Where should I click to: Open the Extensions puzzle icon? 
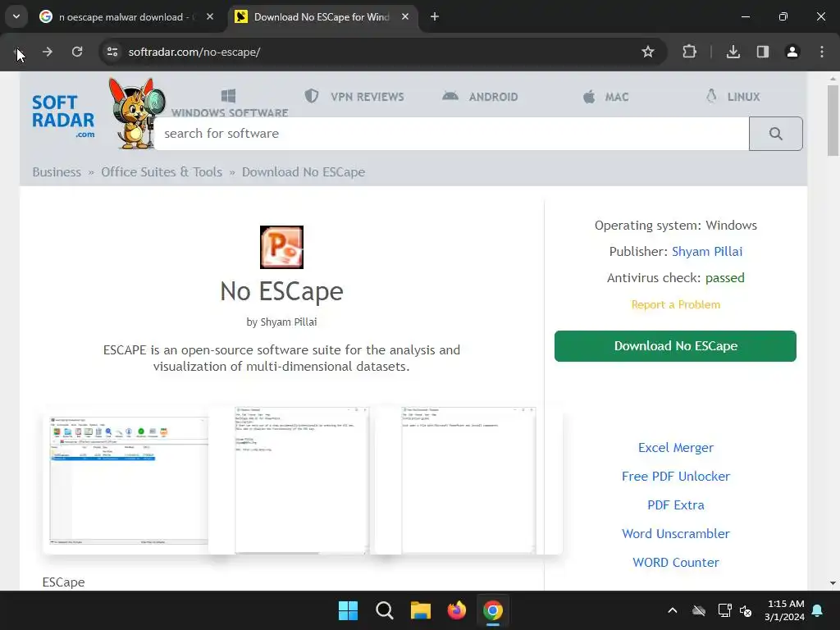(689, 52)
